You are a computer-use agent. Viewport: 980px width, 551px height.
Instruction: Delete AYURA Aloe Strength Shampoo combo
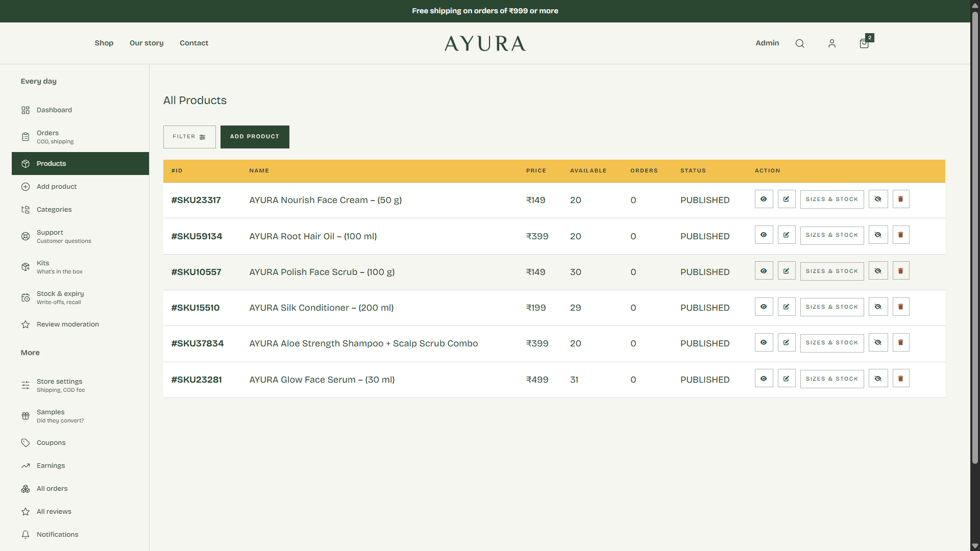[x=901, y=342]
